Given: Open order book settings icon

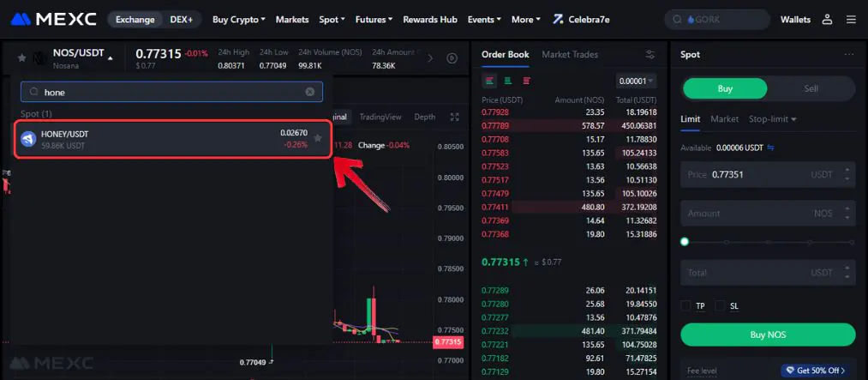Looking at the screenshot, I should 650,54.
